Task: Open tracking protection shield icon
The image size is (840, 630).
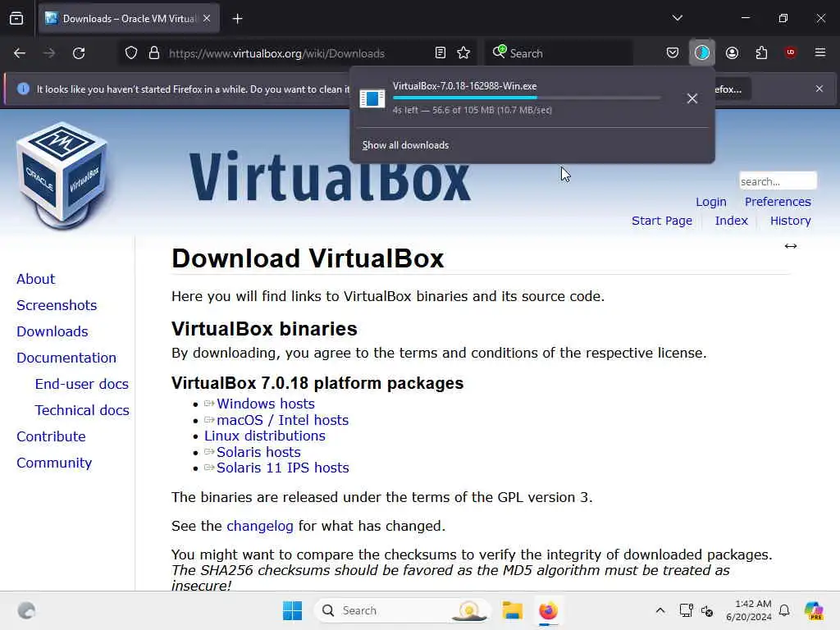Action: (x=131, y=53)
